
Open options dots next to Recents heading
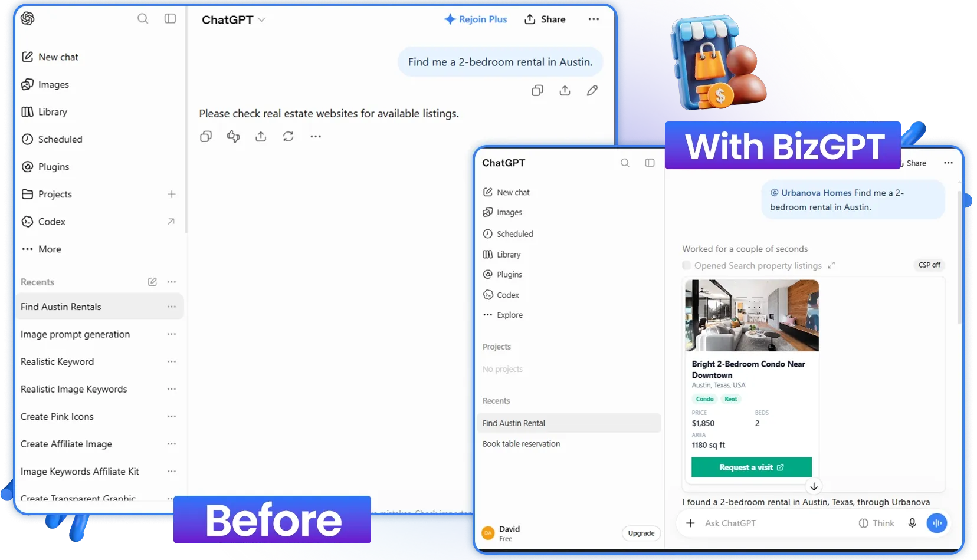172,282
